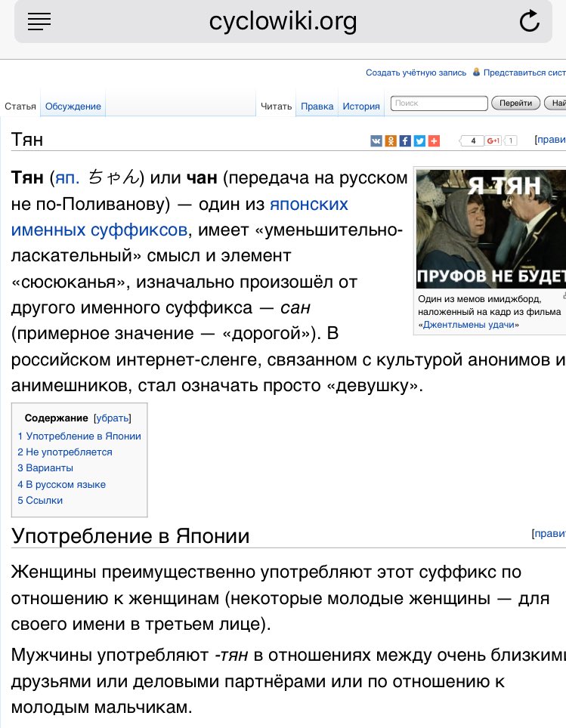Click the Содержание contents title
Screen dimensions: 566x728
[x=56, y=418]
